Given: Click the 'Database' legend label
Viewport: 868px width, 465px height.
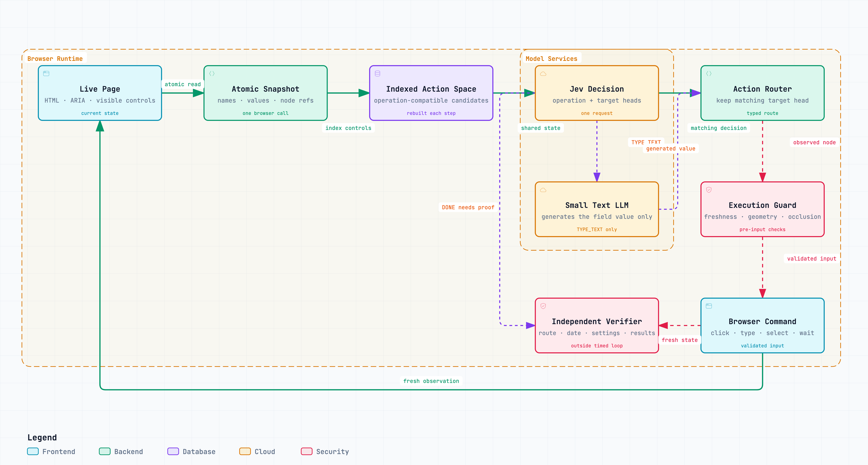Looking at the screenshot, I should click(x=199, y=451).
